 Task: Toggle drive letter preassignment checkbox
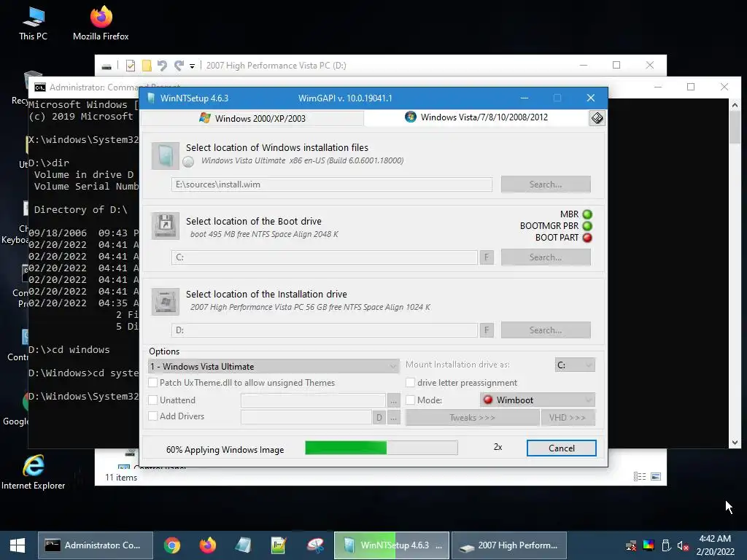(410, 383)
